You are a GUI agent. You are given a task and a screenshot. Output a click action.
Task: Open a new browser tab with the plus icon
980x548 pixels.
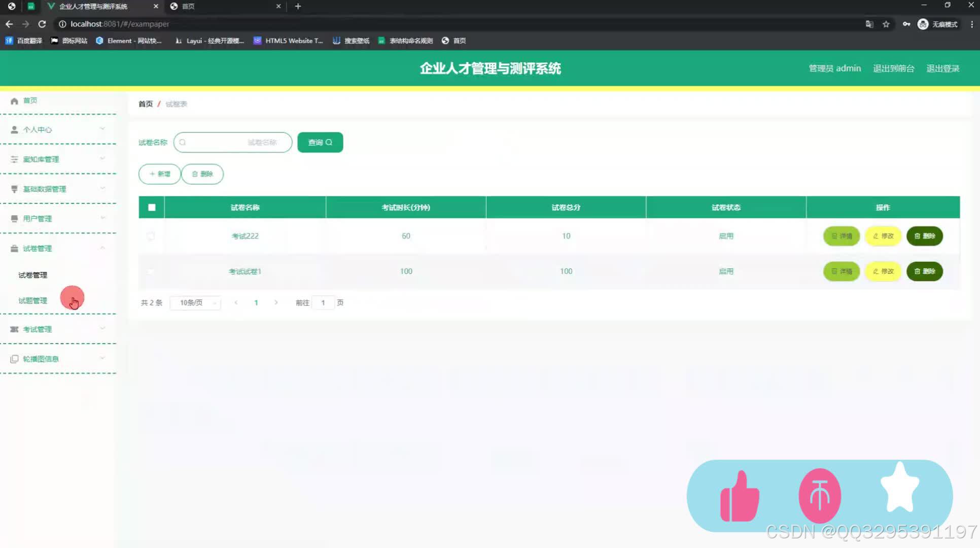tap(298, 6)
